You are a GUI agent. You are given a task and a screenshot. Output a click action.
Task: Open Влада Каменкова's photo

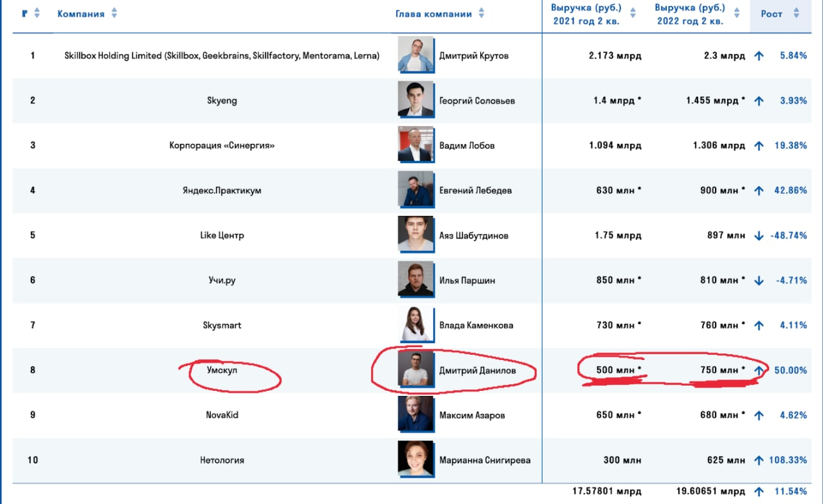click(x=415, y=324)
